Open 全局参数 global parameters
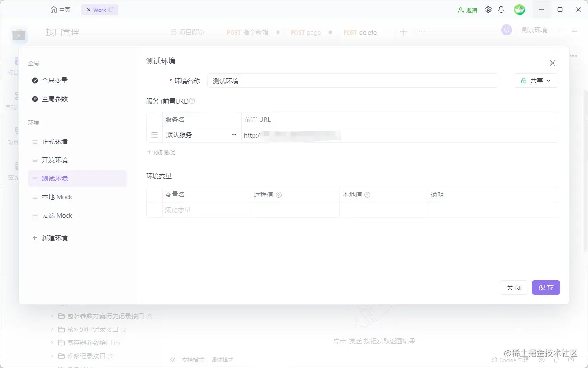The width and height of the screenshot is (588, 368). pos(55,99)
